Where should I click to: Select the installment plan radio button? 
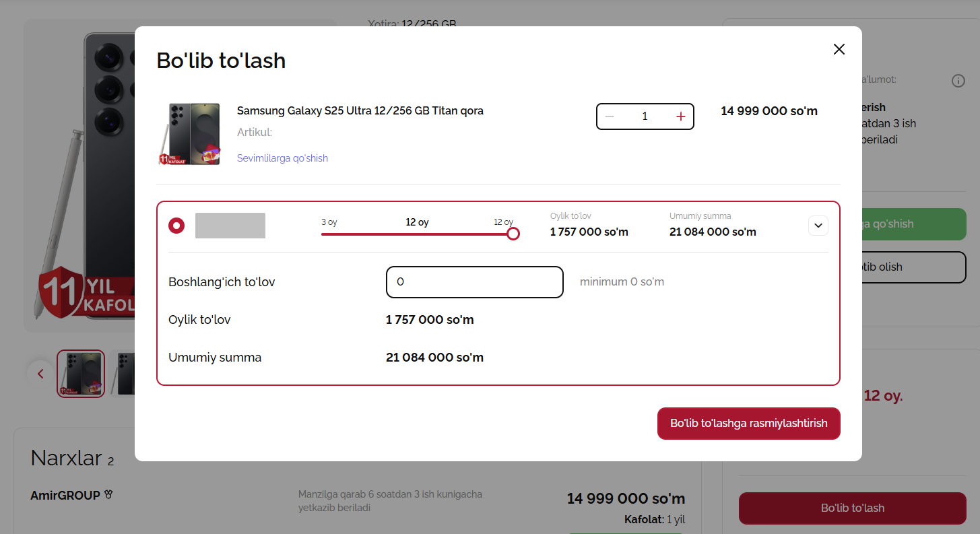pyautogui.click(x=176, y=226)
